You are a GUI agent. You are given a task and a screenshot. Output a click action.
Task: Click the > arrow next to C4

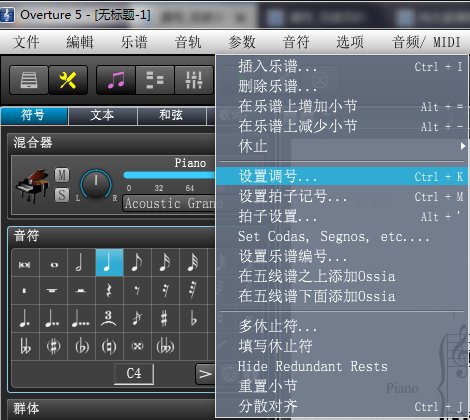click(205, 374)
